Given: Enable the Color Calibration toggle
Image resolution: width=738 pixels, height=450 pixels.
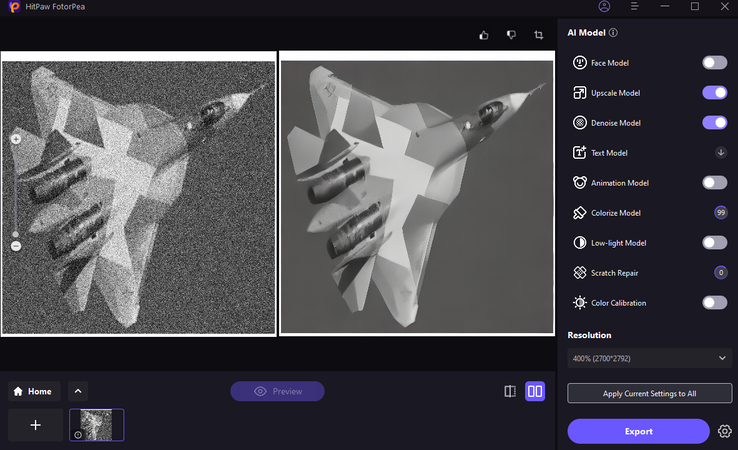Looking at the screenshot, I should coord(714,303).
